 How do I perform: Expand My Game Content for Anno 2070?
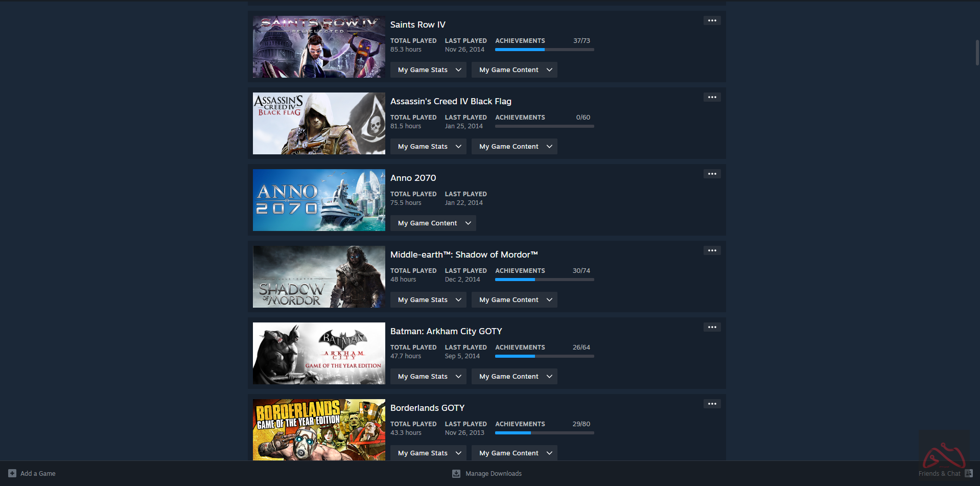click(433, 223)
